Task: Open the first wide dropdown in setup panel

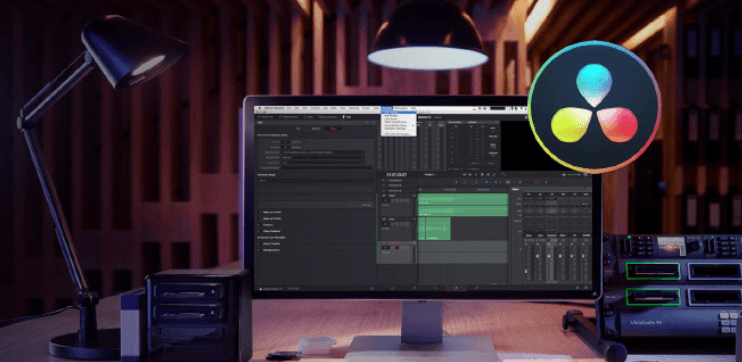Action: (x=323, y=152)
